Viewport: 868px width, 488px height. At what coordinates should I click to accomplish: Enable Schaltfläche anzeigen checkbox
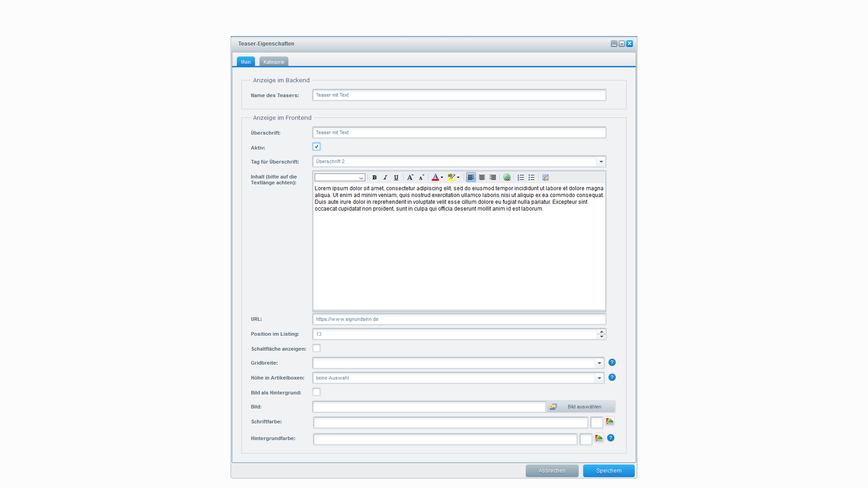point(316,348)
